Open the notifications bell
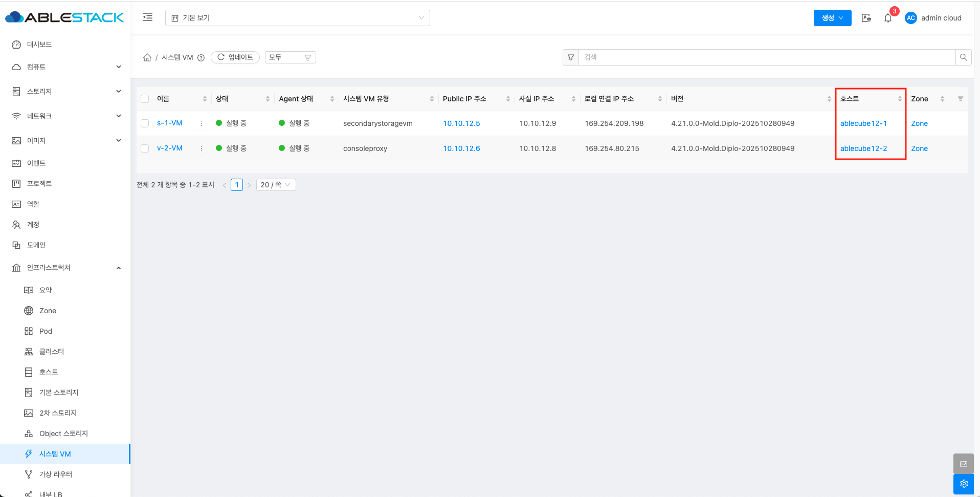Screen dimensions: 980x497 point(888,18)
